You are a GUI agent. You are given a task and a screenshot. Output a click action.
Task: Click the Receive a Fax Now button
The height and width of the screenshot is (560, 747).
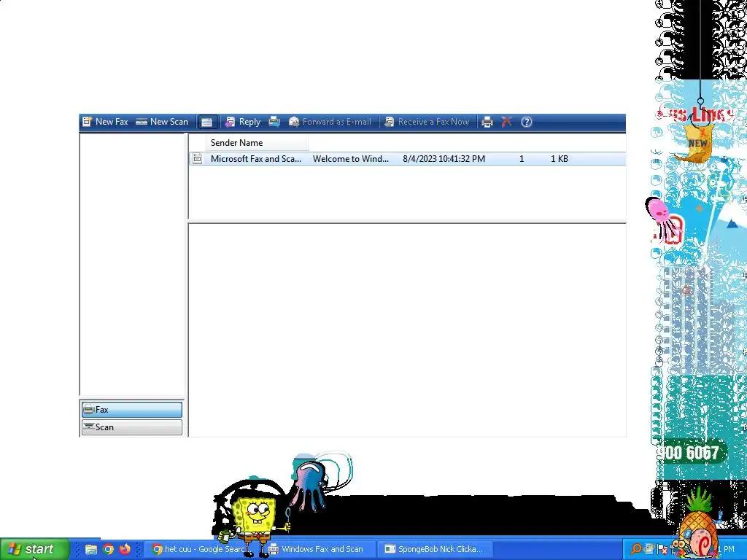[x=427, y=122]
